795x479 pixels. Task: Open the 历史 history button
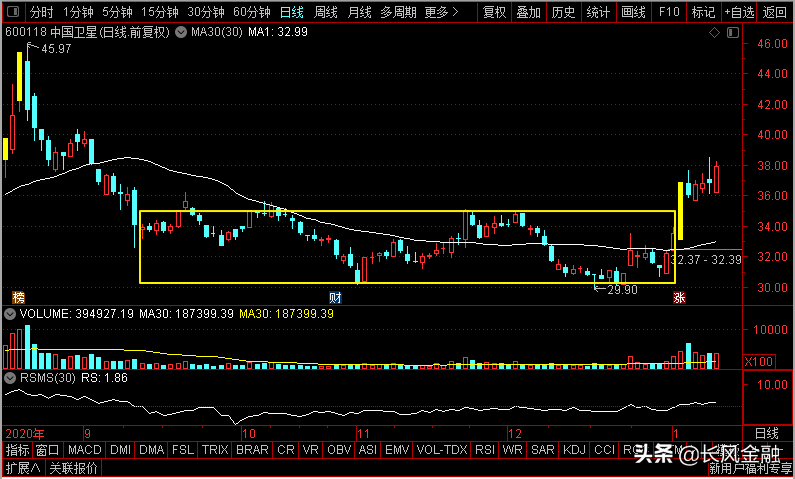click(563, 12)
